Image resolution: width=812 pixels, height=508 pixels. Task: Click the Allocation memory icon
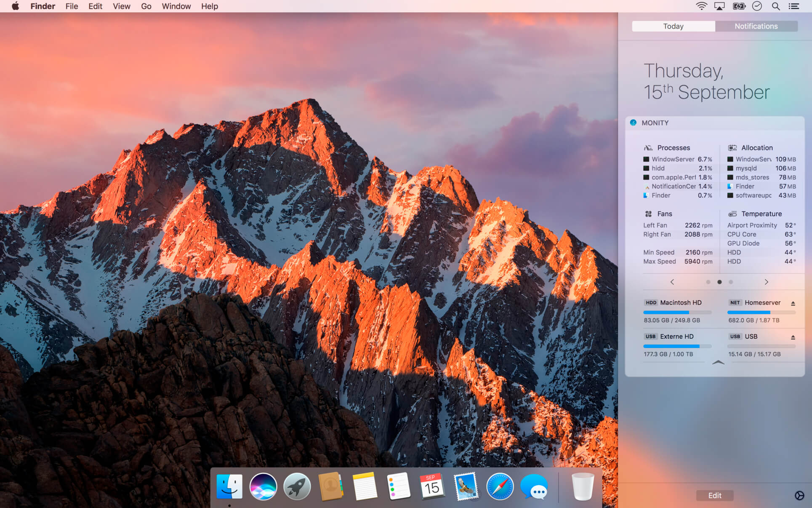(732, 148)
